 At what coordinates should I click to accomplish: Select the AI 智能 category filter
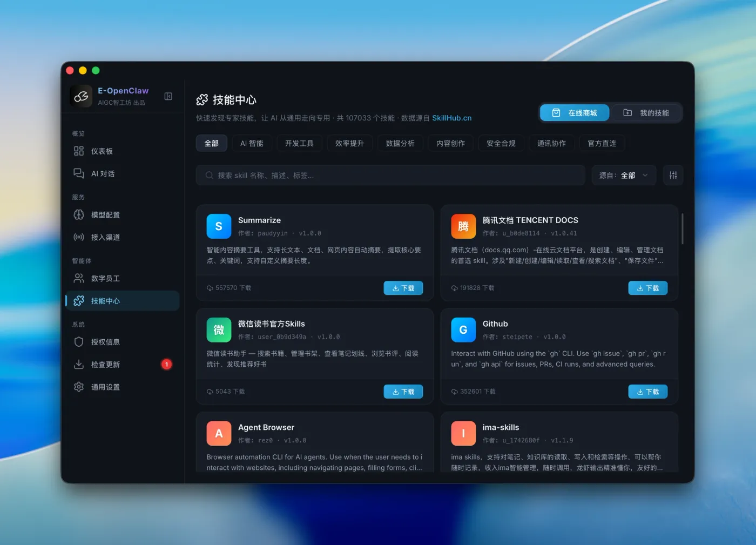coord(252,143)
